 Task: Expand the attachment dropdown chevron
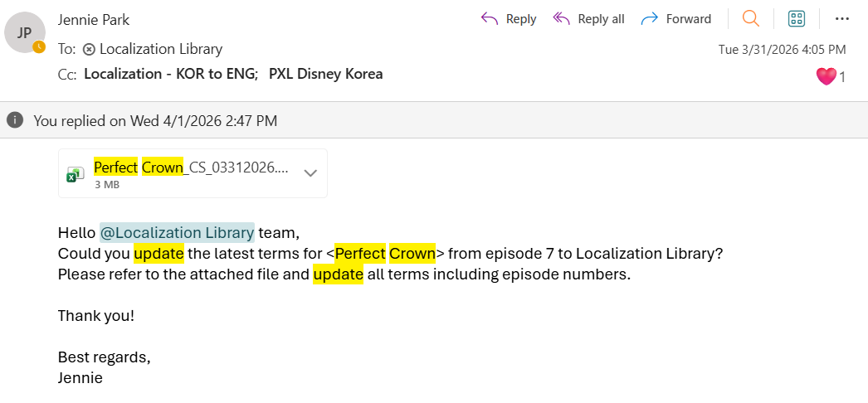tap(310, 173)
